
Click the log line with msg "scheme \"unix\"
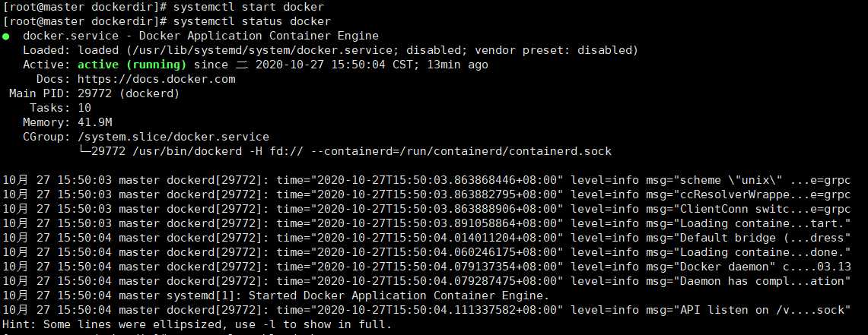(426, 180)
